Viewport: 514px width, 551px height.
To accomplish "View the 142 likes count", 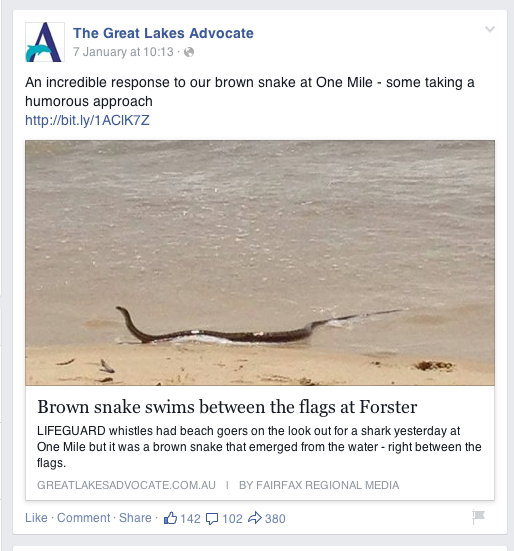I will (190, 519).
